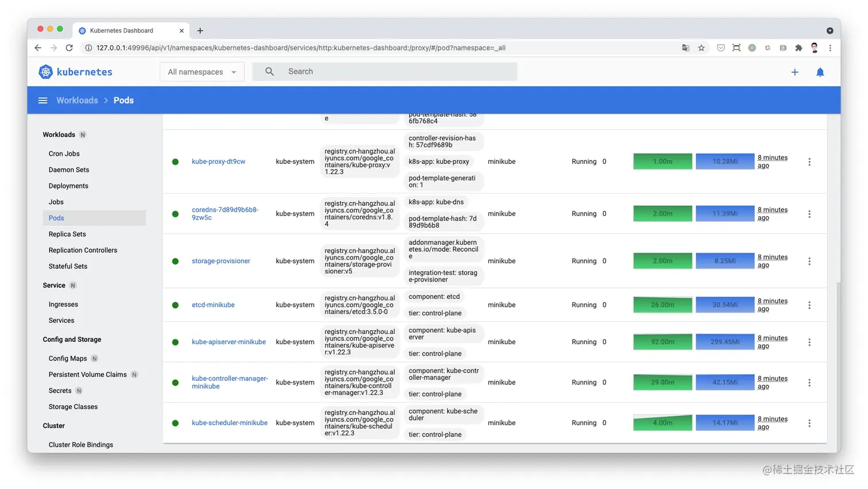Open Secrets in the sidebar
The width and height of the screenshot is (868, 489).
[x=60, y=390]
